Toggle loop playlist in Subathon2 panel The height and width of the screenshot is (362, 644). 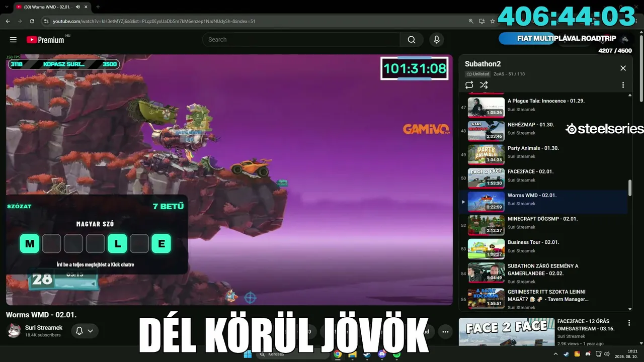[469, 85]
